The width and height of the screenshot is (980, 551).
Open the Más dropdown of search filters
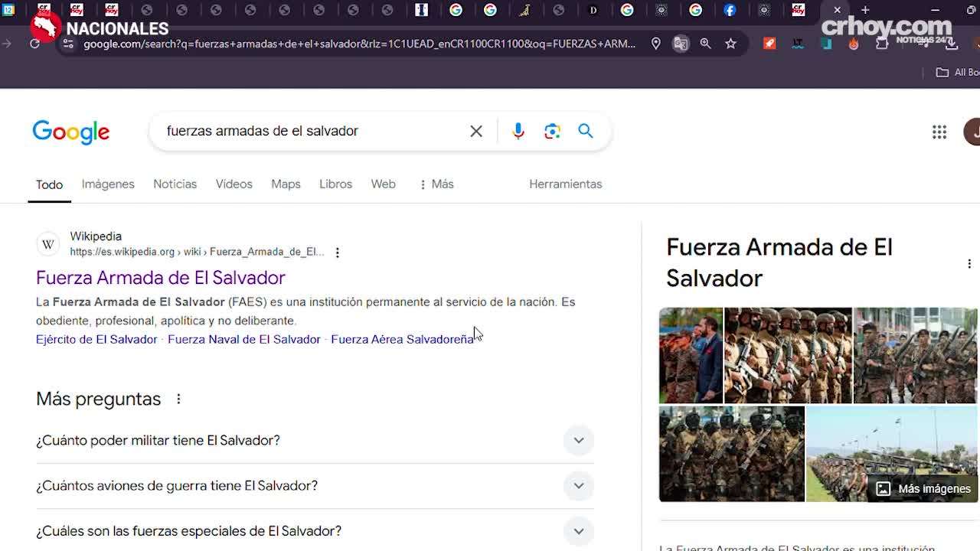436,184
